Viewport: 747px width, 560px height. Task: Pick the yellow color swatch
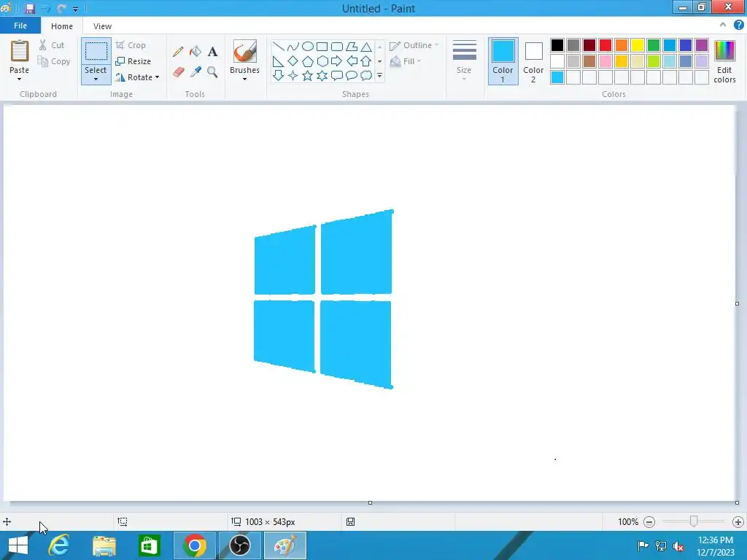pos(637,45)
